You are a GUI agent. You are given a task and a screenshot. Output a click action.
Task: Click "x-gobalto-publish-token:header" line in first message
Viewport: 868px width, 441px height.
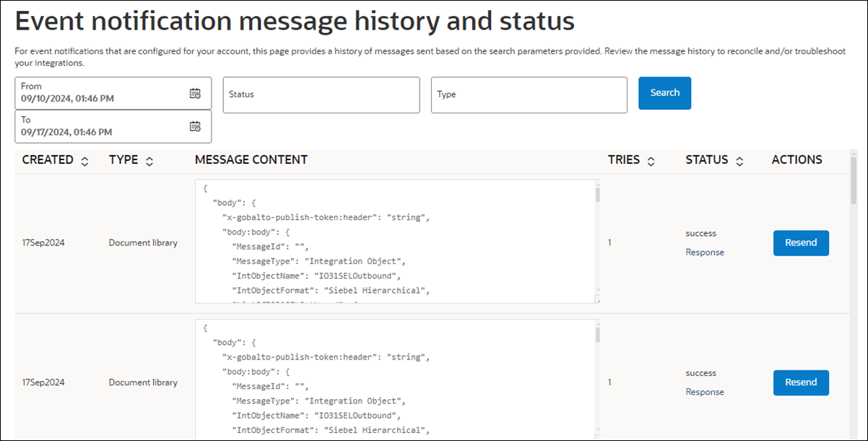point(326,217)
